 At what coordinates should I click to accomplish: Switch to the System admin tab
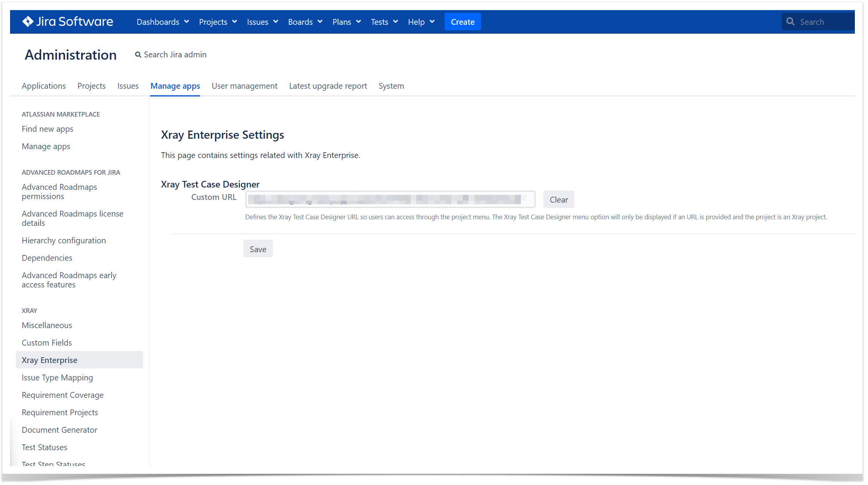click(391, 86)
